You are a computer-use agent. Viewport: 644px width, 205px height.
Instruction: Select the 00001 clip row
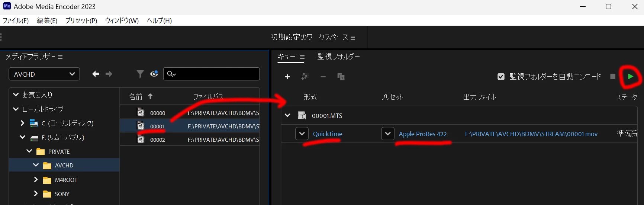pyautogui.click(x=190, y=126)
